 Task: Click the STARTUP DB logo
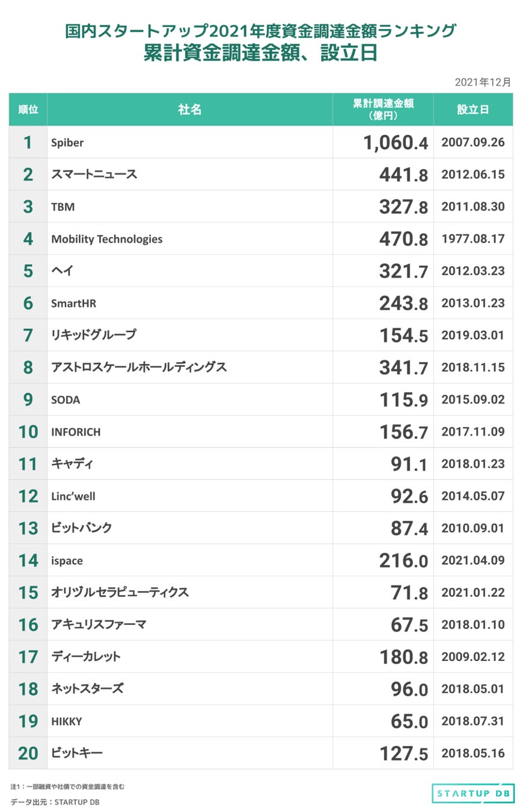point(473,793)
